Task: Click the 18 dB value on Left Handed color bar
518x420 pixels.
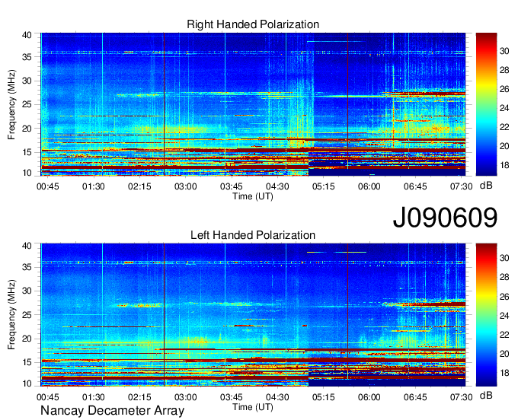Action: [504, 373]
